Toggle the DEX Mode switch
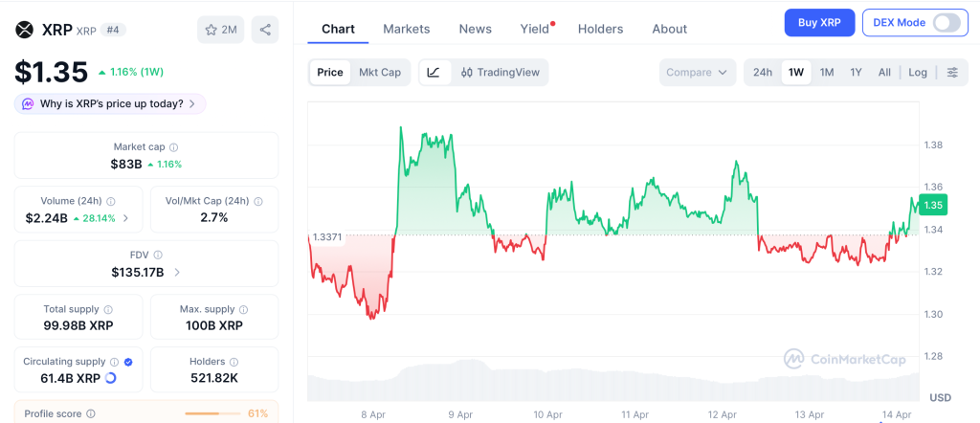The height and width of the screenshot is (423, 980). point(946,23)
